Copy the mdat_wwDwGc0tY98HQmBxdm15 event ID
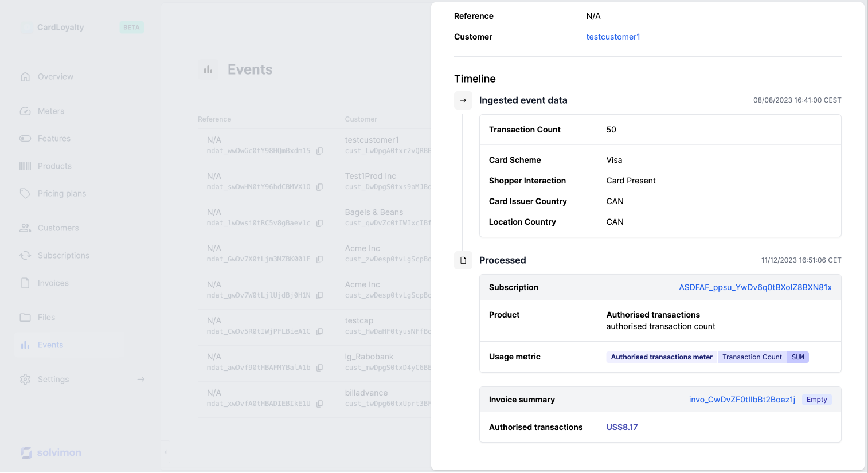The image size is (868, 473). point(320,151)
